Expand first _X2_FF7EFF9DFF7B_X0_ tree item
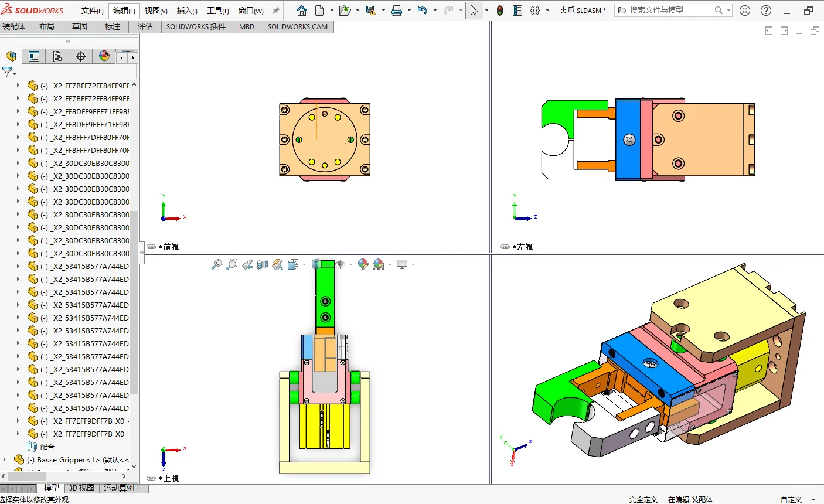This screenshot has width=824, height=504. point(18,421)
